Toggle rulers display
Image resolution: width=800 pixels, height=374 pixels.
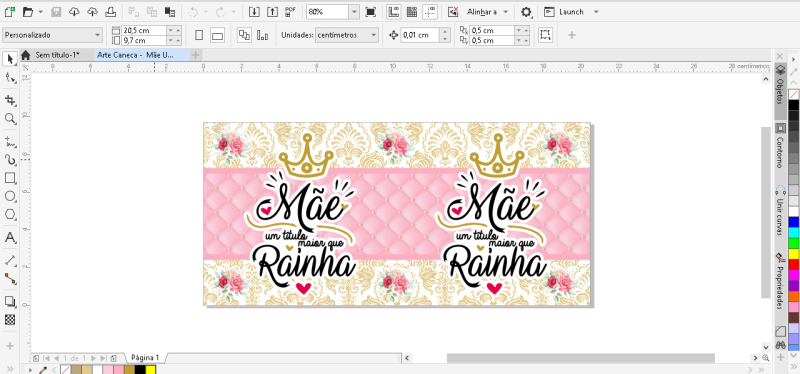click(x=393, y=12)
